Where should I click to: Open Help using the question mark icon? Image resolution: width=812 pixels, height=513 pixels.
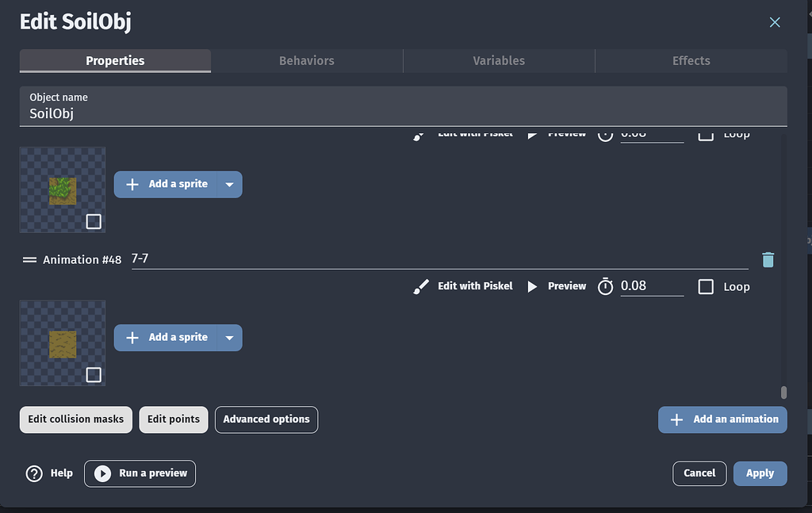[34, 473]
